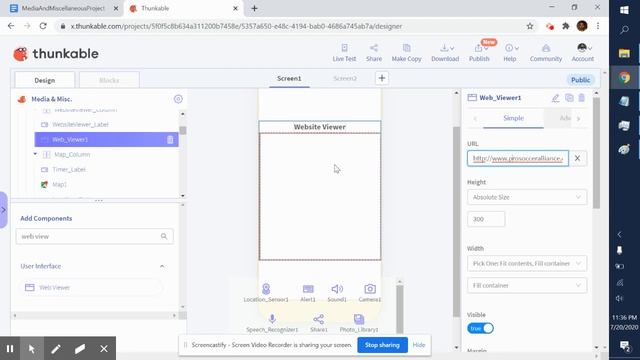Select WebsiteViewer_Label in component tree
Screen dimensions: 640x360
click(80, 124)
